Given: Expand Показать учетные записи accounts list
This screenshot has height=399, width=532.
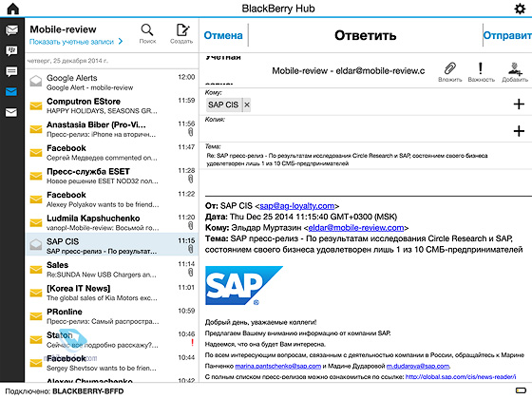Looking at the screenshot, I should [x=76, y=42].
